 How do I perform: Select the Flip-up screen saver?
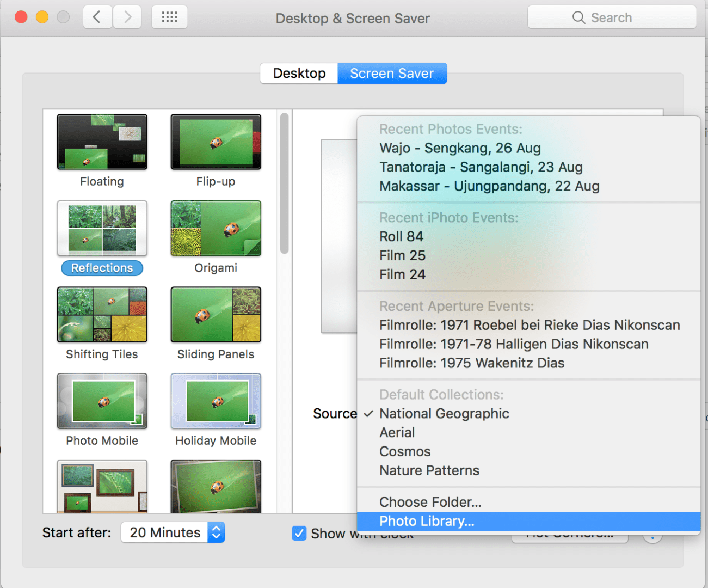tap(216, 142)
